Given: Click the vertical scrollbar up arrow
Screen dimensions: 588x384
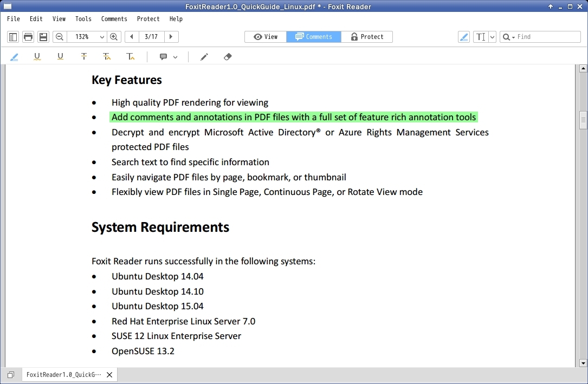Looking at the screenshot, I should click(x=583, y=69).
